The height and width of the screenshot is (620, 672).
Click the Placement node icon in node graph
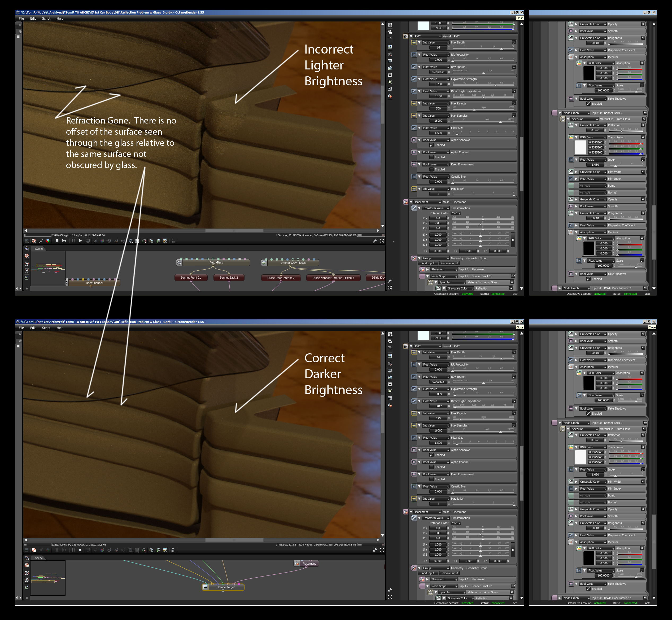coord(297,564)
